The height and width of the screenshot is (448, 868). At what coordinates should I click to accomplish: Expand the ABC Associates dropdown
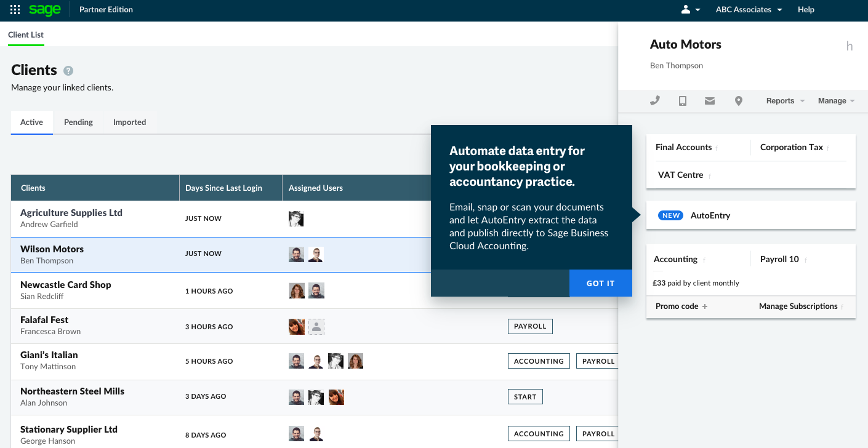coord(749,10)
